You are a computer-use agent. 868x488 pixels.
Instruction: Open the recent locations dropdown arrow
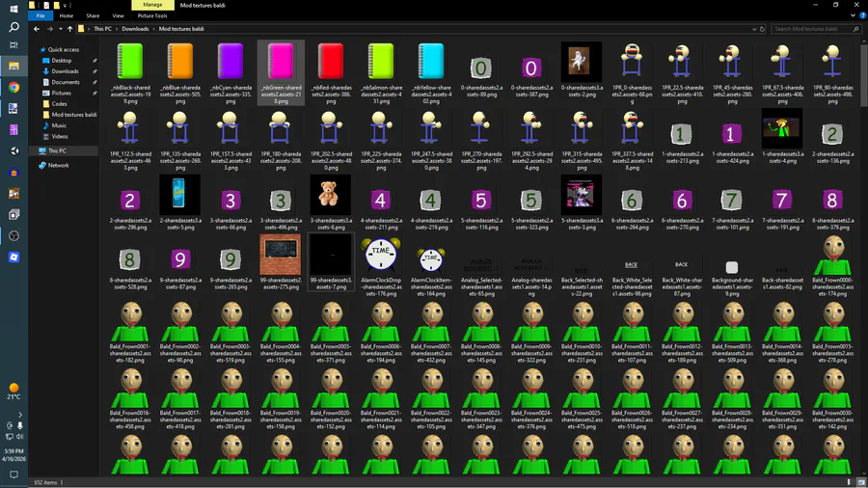(61, 29)
